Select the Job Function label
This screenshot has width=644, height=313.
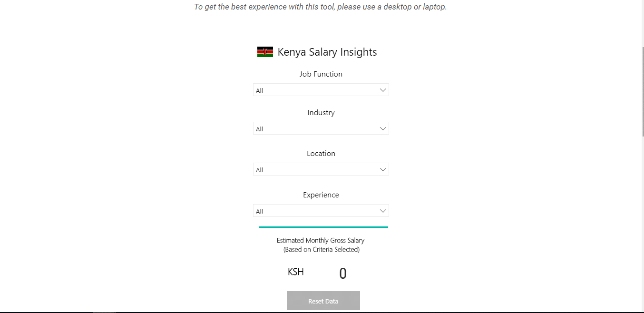[x=321, y=74]
